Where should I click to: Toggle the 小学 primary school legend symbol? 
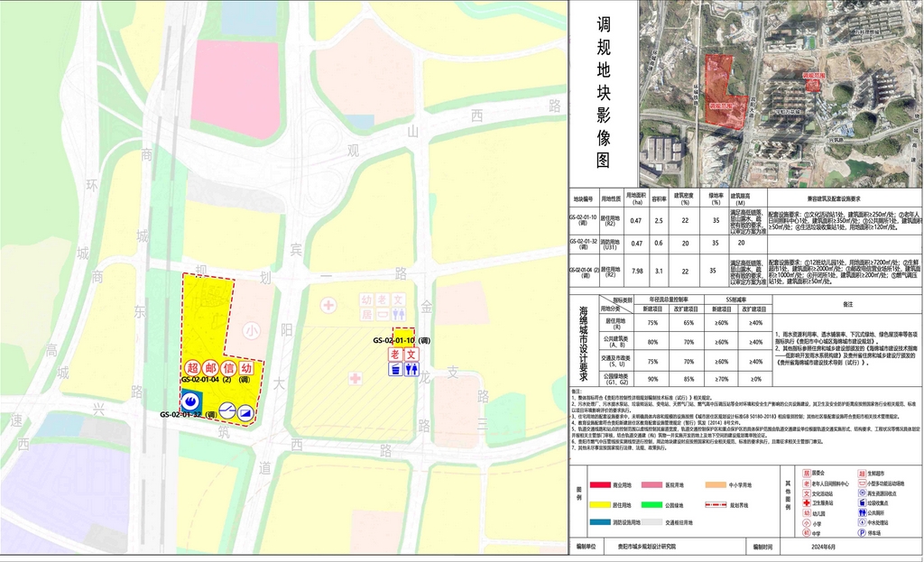806,523
